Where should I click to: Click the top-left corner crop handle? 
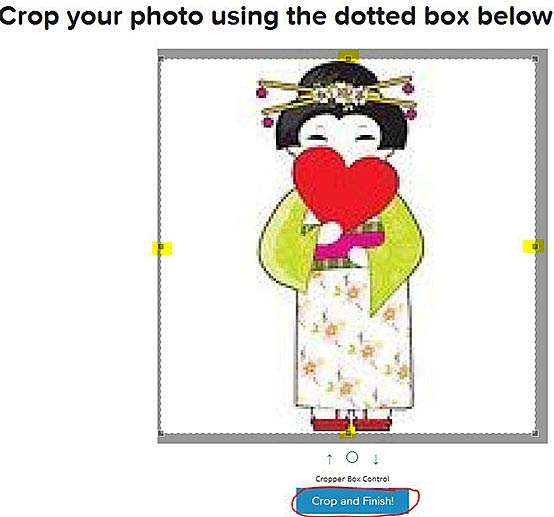(x=161, y=59)
